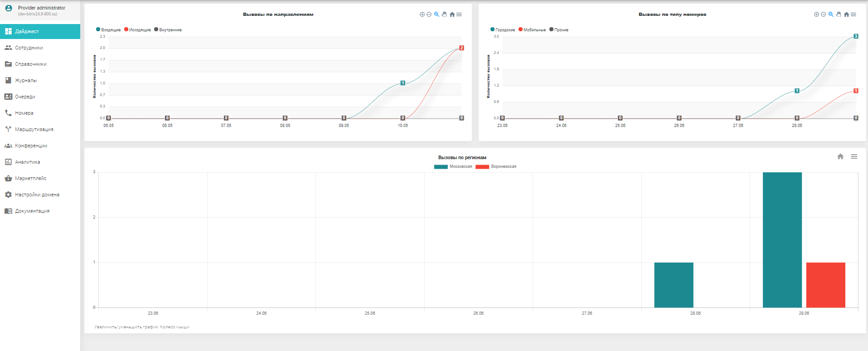This screenshot has height=351, width=868.
Task: Reset zoom with home icon on Вызовы по типу номеров
Action: 846,15
